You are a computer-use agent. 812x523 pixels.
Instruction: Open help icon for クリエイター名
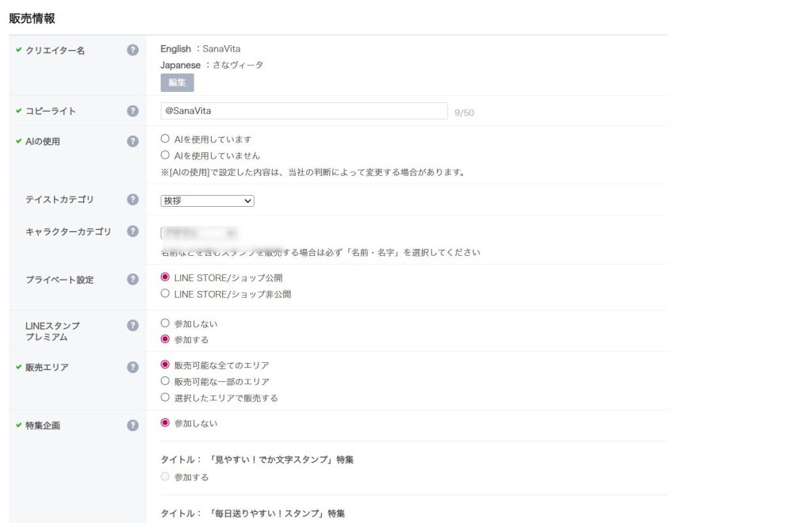132,50
